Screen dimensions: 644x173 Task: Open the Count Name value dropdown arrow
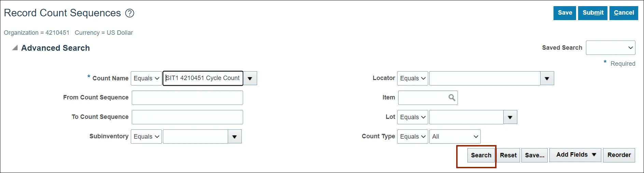[250, 78]
